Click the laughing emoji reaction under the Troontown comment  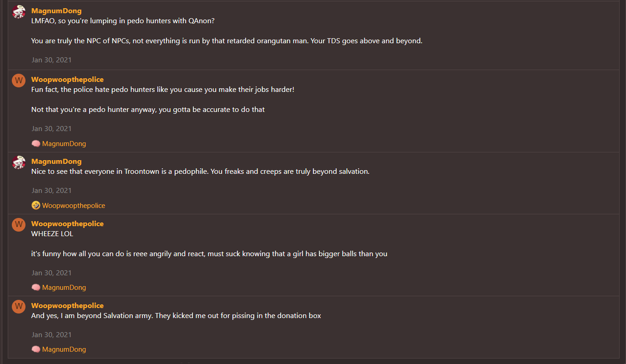pyautogui.click(x=36, y=206)
